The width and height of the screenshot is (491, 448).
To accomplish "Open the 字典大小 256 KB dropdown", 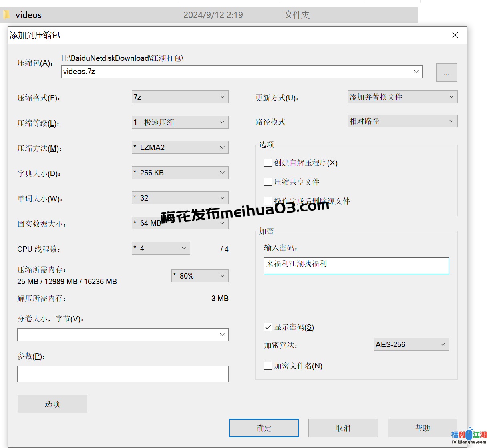I will 180,173.
